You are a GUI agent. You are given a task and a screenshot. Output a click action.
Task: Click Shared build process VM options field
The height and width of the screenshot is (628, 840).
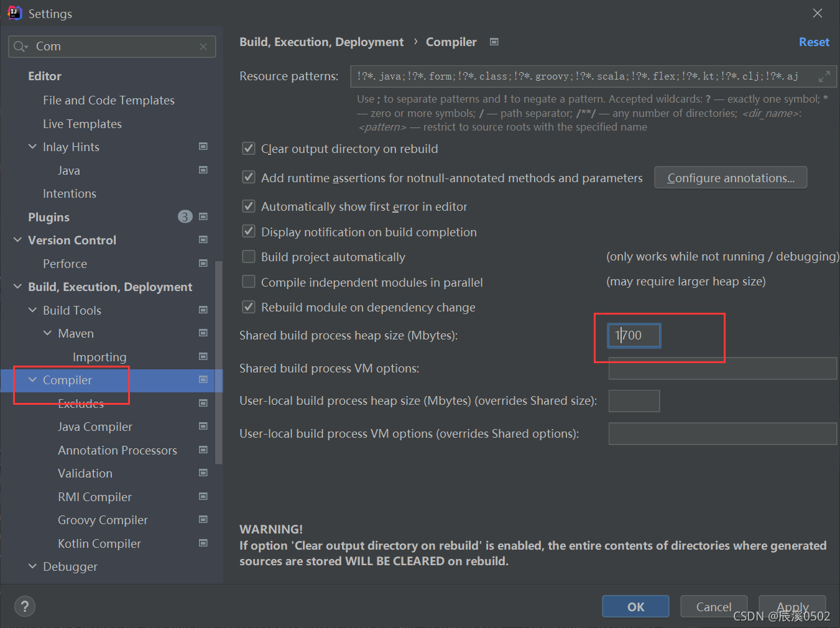pyautogui.click(x=722, y=368)
